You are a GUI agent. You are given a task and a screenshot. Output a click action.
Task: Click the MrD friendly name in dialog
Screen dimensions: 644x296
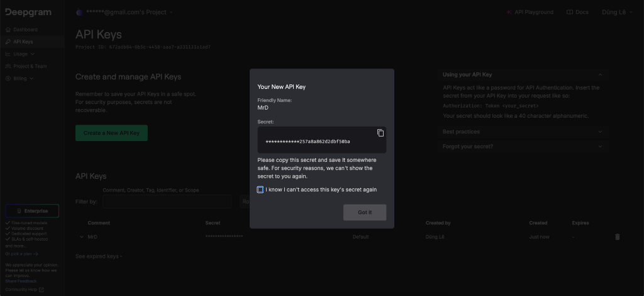pos(263,108)
